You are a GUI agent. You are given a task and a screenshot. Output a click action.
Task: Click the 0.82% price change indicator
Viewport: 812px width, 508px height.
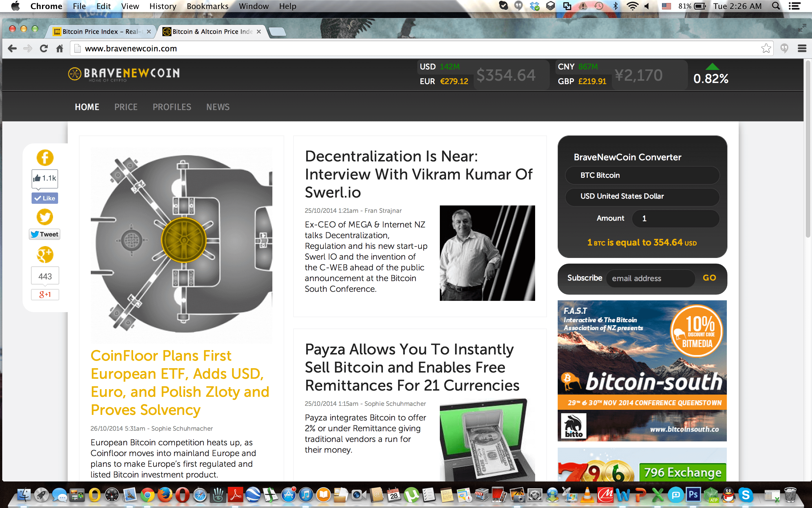(711, 79)
